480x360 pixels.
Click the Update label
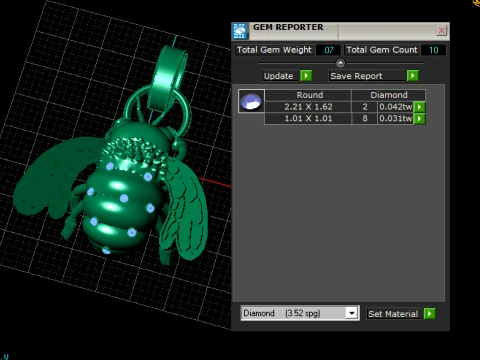point(279,76)
